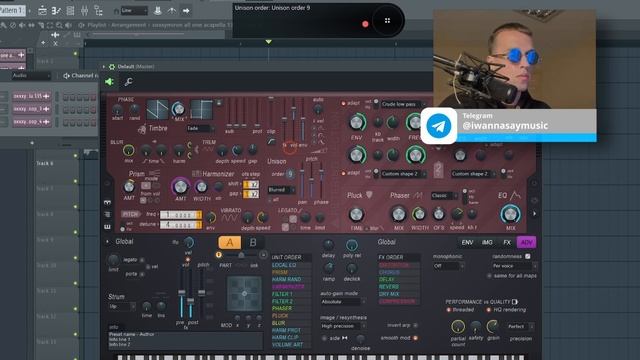Viewport: 640px width, 360px height.
Task: Click the freq numeric field
Action: (181, 215)
